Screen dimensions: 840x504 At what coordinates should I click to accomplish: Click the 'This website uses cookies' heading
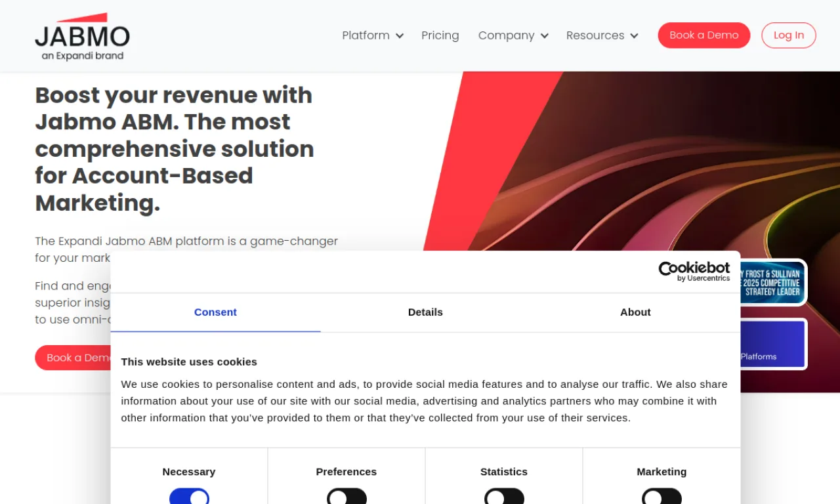(189, 362)
